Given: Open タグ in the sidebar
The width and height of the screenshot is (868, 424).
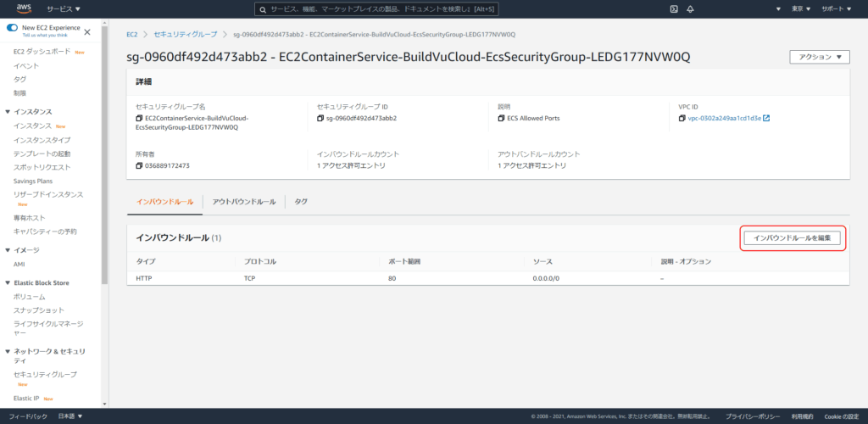Looking at the screenshot, I should [x=19, y=79].
